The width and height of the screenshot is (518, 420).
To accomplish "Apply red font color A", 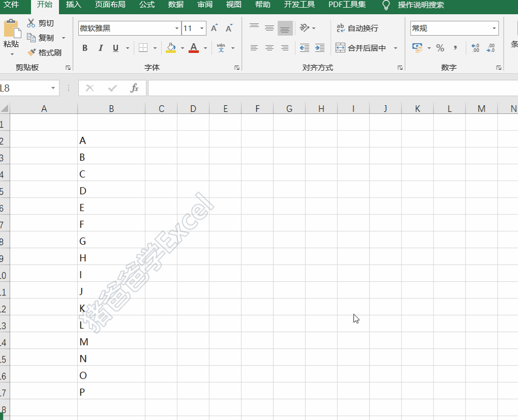I will (194, 48).
